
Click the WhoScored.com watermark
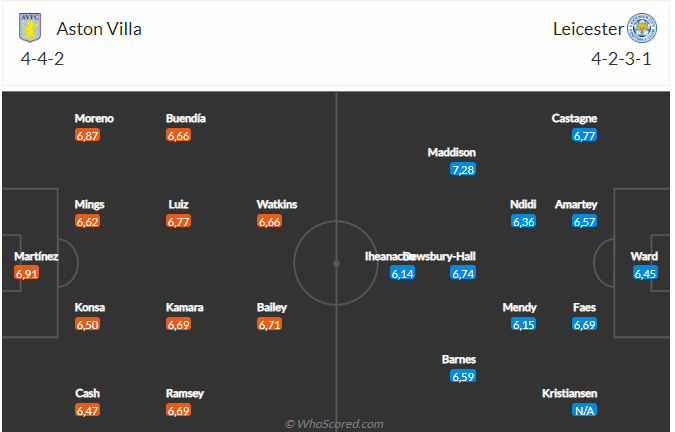coord(334,424)
